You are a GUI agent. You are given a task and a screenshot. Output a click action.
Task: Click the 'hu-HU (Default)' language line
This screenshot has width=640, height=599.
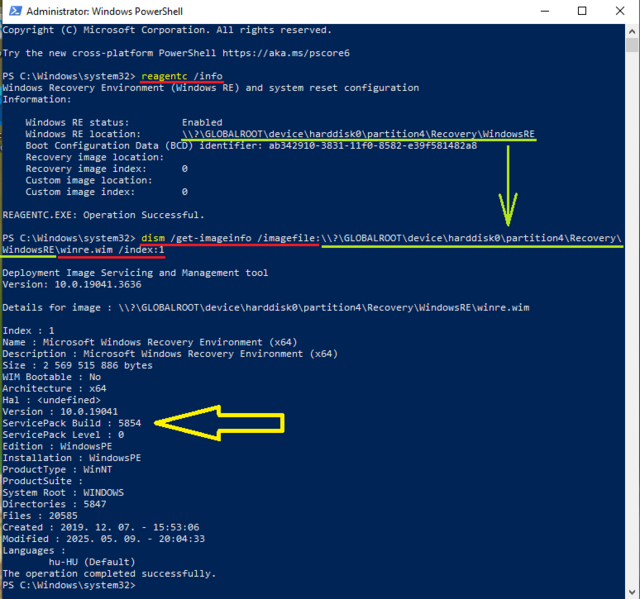(x=92, y=562)
